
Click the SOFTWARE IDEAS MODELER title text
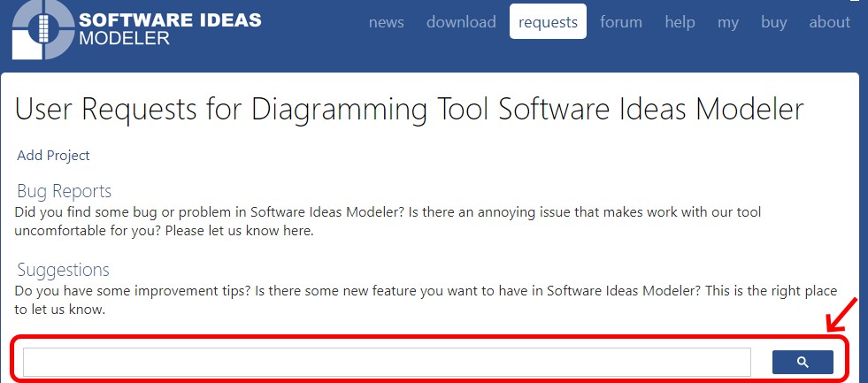pyautogui.click(x=170, y=28)
